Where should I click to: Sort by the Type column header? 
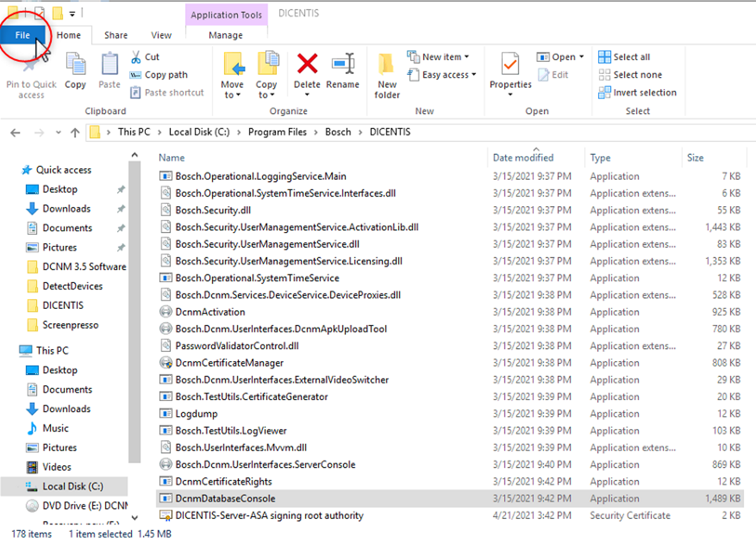coord(600,157)
